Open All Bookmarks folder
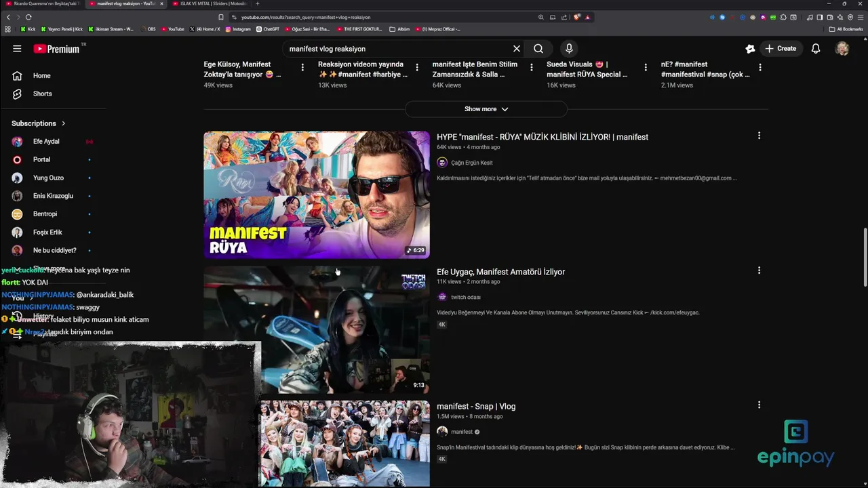Screen dimensions: 868x488 [x=846, y=29]
